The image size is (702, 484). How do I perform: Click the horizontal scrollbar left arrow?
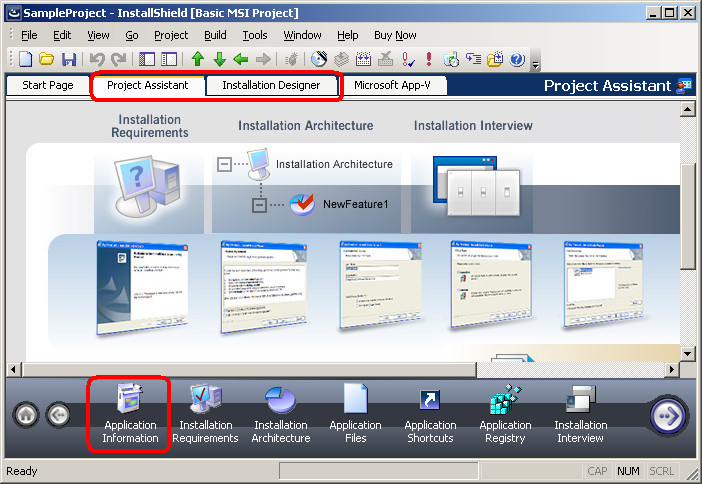(x=13, y=369)
